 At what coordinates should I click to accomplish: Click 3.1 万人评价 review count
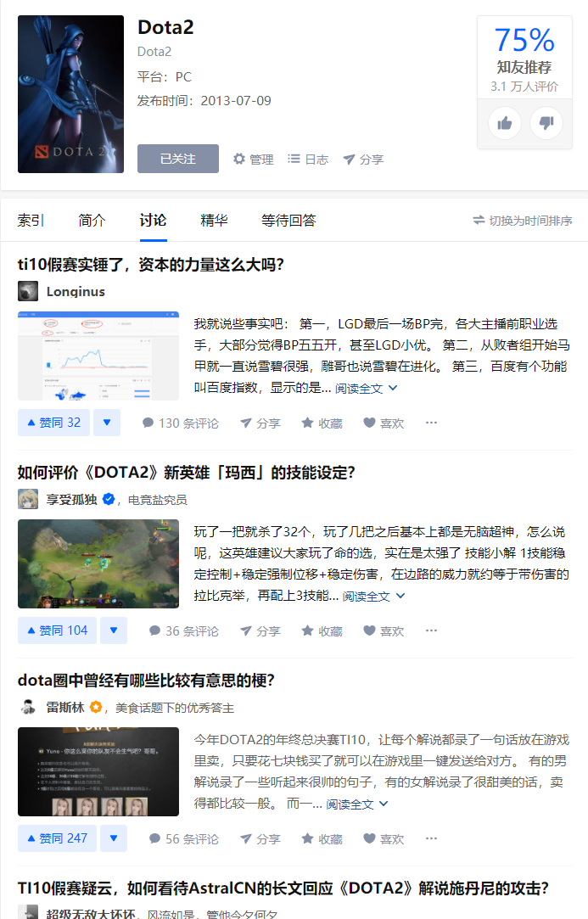(524, 87)
